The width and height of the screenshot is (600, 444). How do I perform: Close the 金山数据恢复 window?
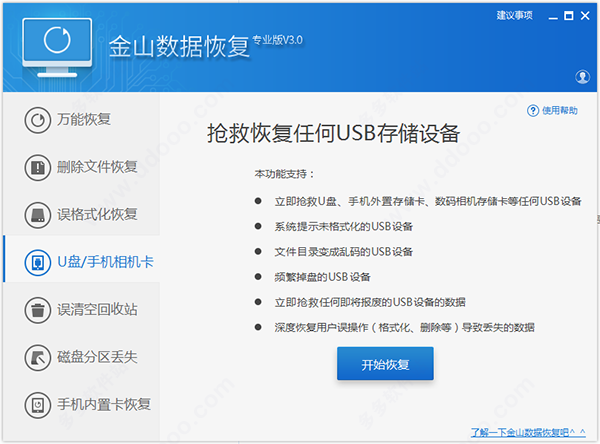point(585,16)
